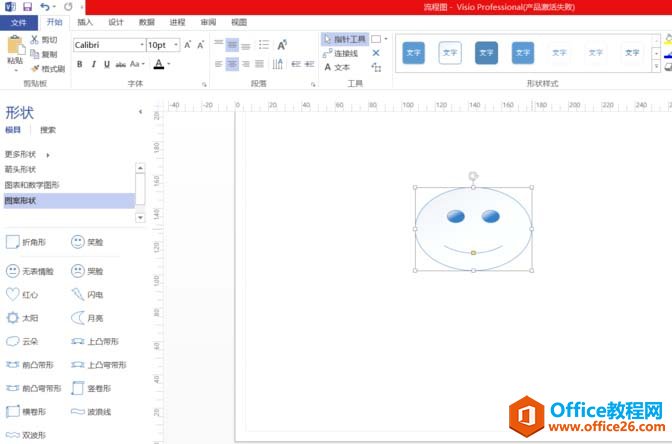Screen dimensions: 672x444
Task: Open the 段落 paragraph dialog launcher
Action: tap(313, 84)
